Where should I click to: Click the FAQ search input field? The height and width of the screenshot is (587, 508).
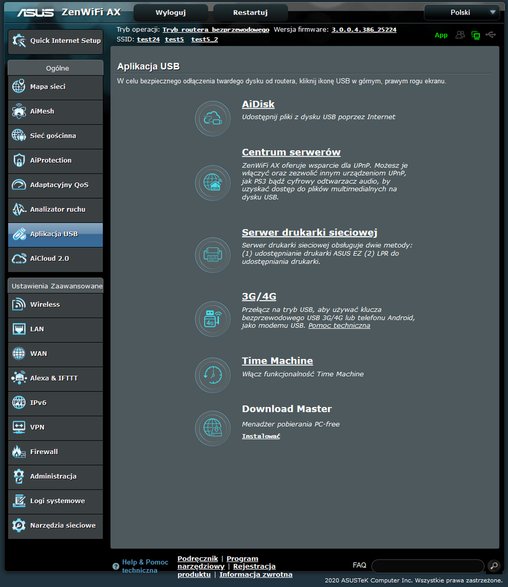coord(428,565)
